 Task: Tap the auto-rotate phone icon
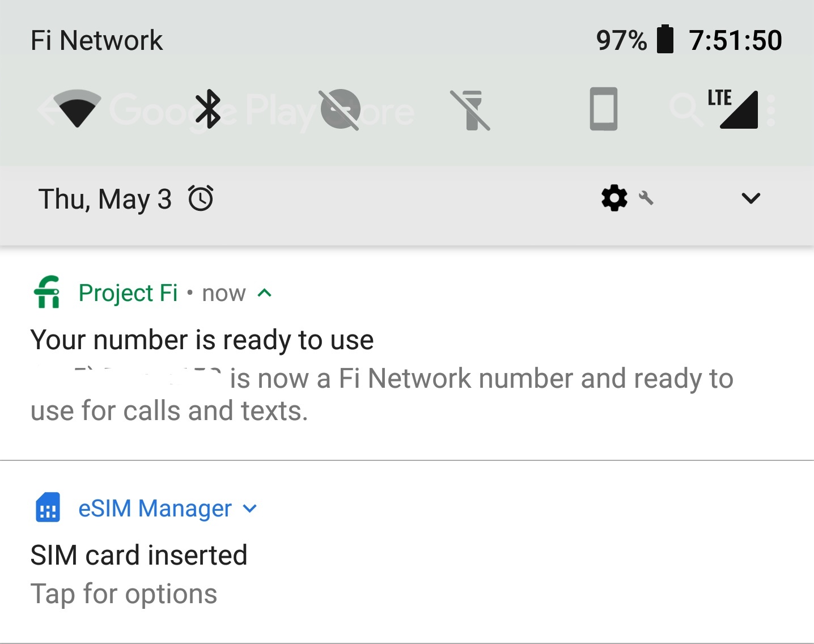(603, 109)
